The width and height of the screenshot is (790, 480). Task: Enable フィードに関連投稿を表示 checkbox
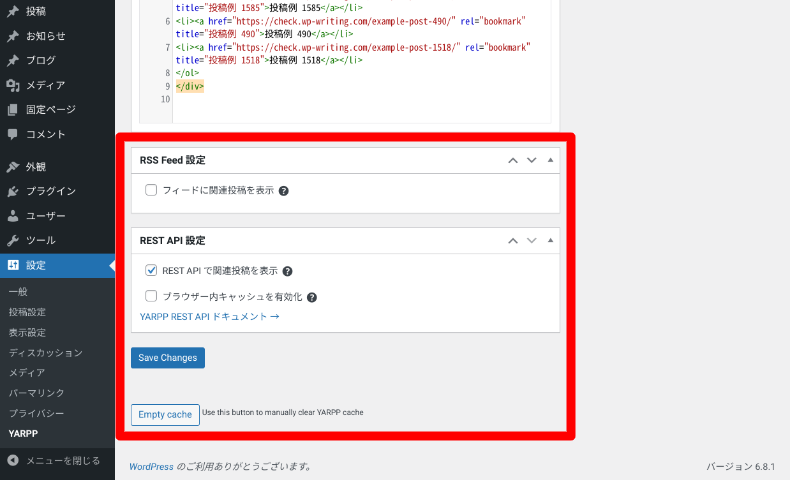(x=151, y=190)
